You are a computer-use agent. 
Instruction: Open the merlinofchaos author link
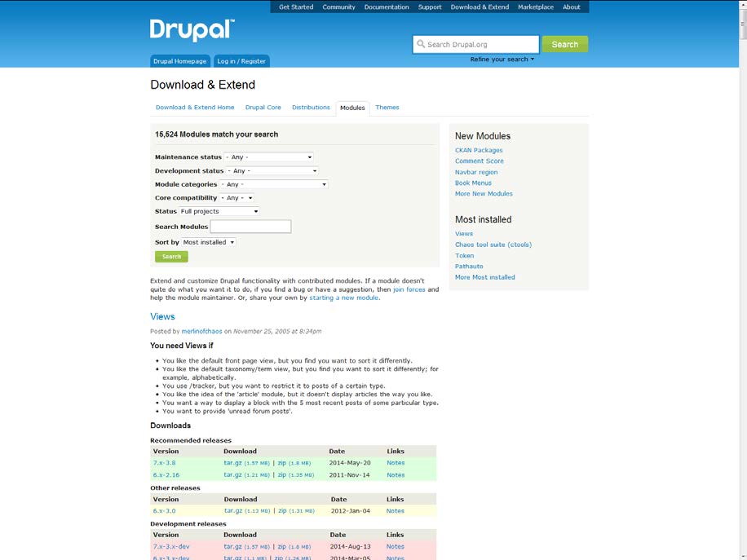pos(201,331)
